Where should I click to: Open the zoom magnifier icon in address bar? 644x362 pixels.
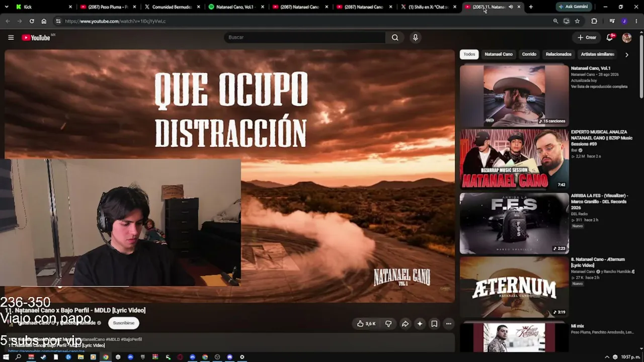tap(555, 21)
